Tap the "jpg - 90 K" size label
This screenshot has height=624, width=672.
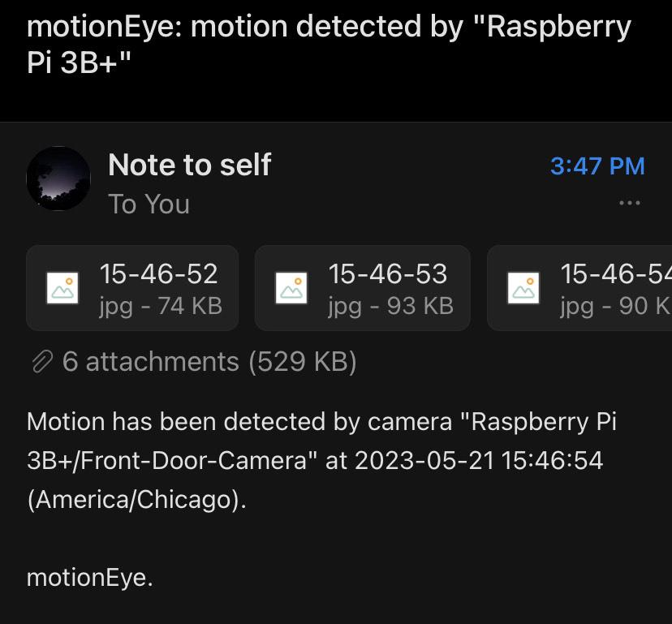pos(615,305)
